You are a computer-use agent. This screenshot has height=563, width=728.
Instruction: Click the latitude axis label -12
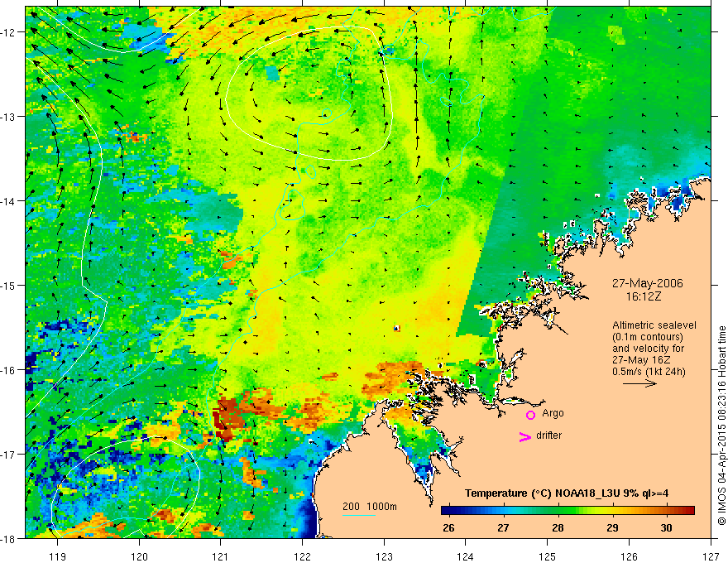point(8,32)
